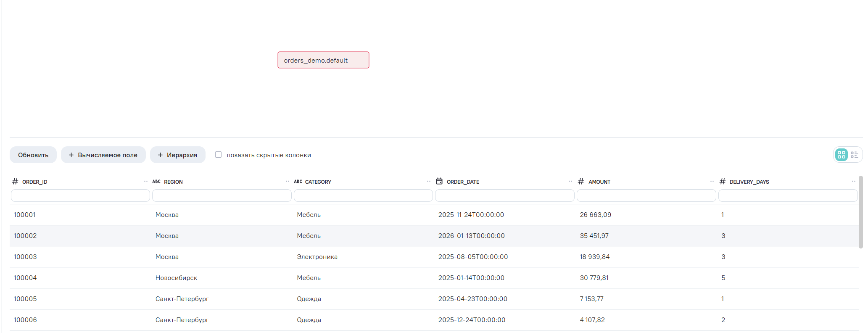Add a Вычисляемое поле

(x=103, y=155)
